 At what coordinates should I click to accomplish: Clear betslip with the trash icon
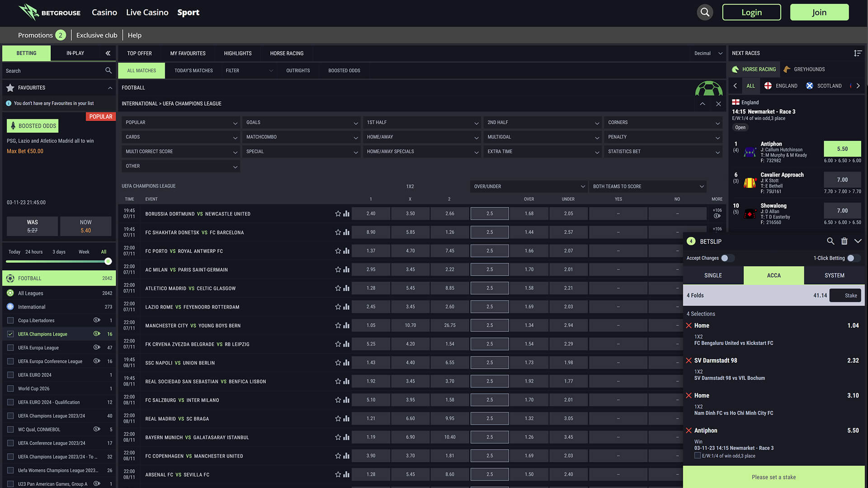pos(844,241)
